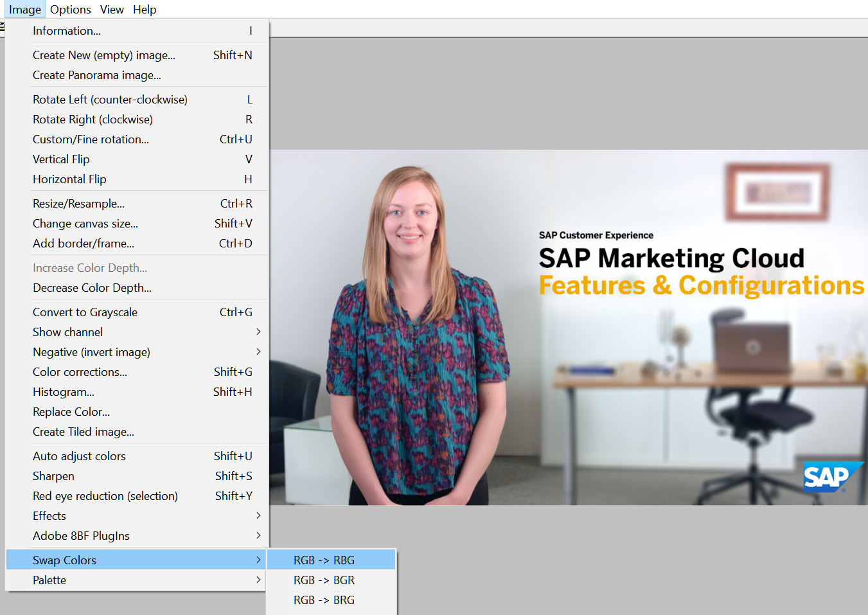Expand Adobe 8BF PlugIns submenu
This screenshot has height=615, width=868.
136,536
